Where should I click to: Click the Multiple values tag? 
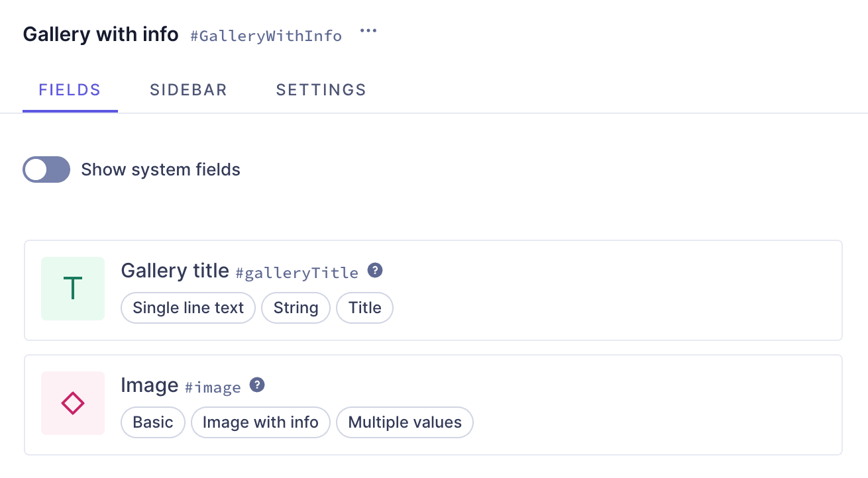(x=405, y=422)
